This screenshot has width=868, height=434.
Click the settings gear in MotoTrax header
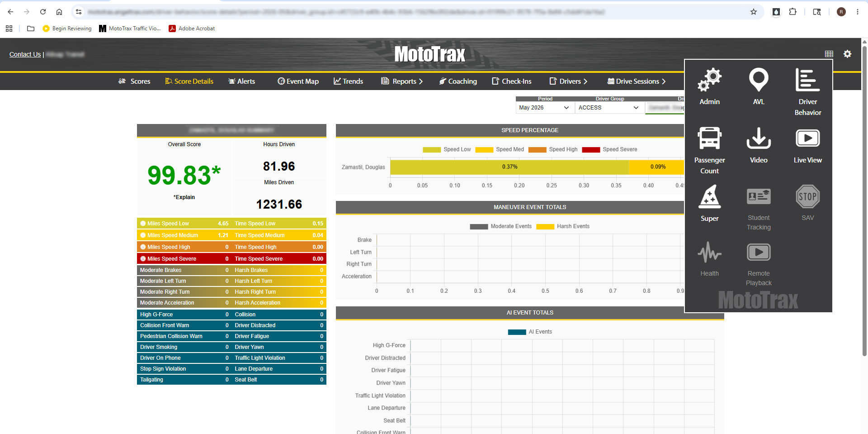pos(847,54)
